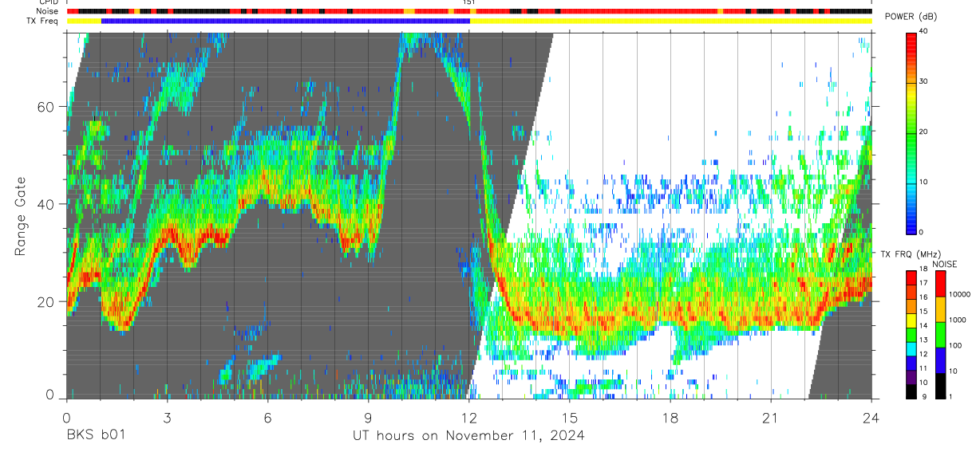Click the long yellow TX Freq strip section

670,21
